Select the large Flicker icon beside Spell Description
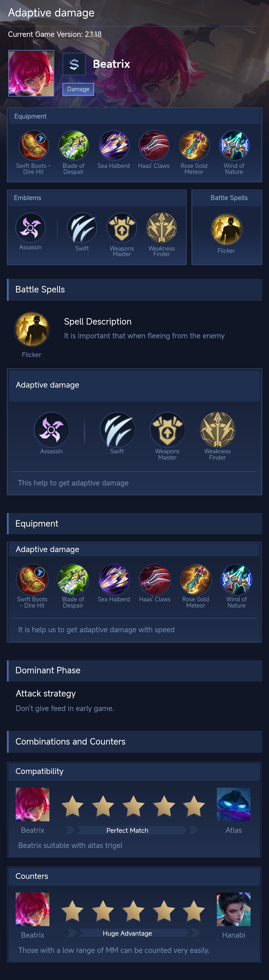The height and width of the screenshot is (980, 269). click(32, 330)
